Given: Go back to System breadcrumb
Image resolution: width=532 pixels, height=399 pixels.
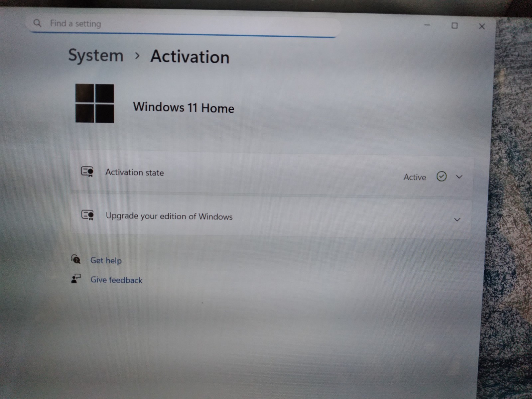Looking at the screenshot, I should point(96,56).
